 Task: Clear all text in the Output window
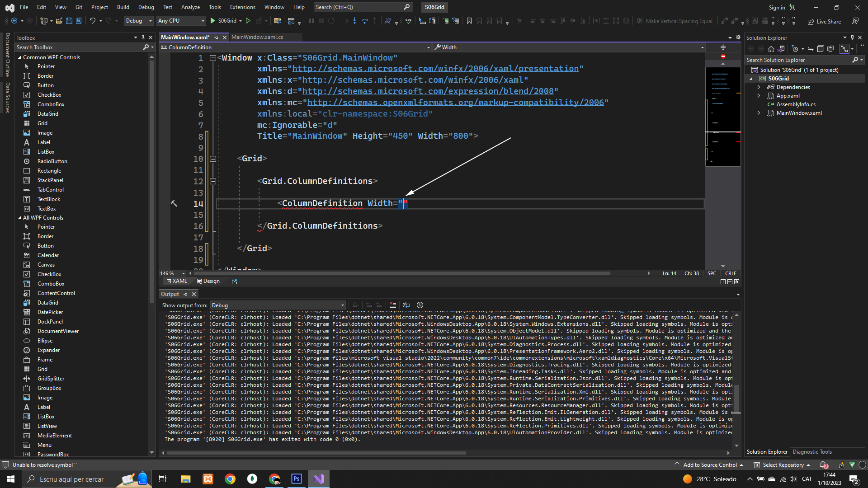point(392,305)
